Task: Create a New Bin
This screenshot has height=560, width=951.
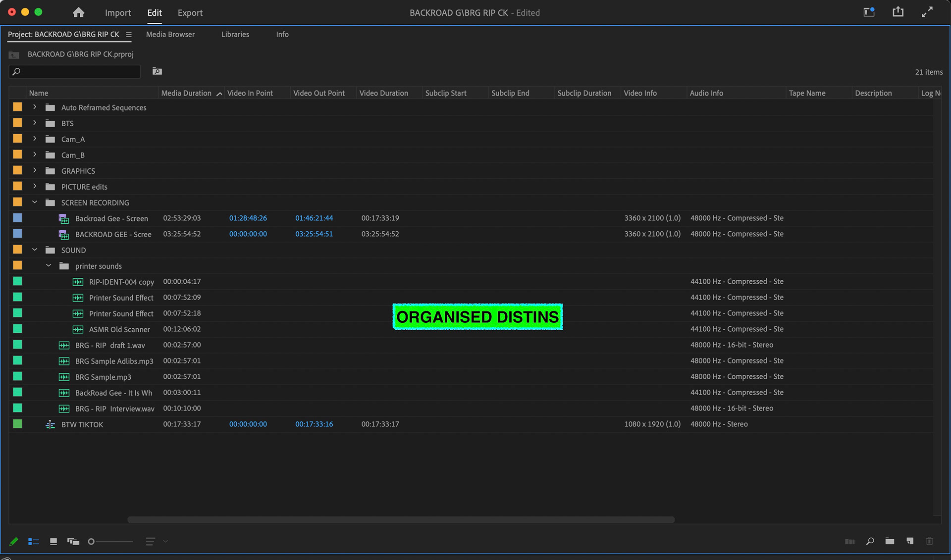Action: [890, 541]
